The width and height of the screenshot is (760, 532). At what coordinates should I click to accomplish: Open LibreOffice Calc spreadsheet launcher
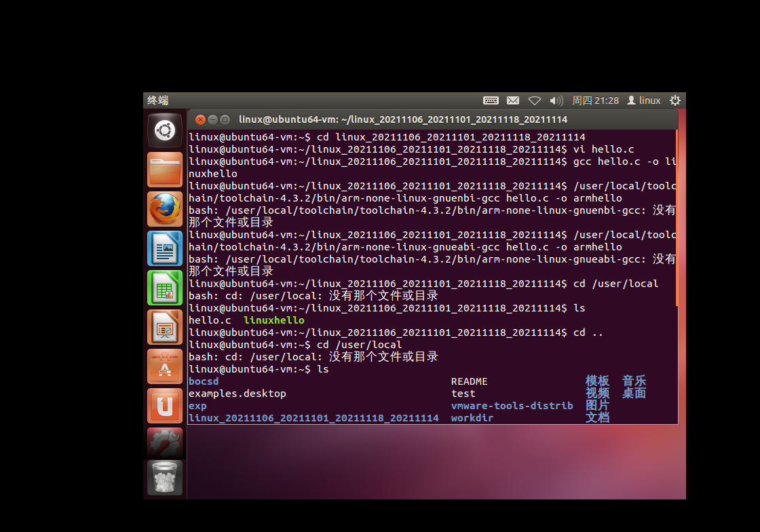coord(165,288)
